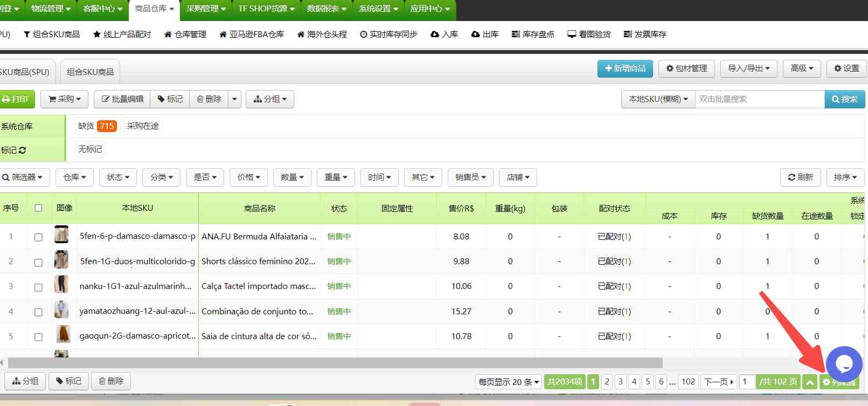868x406 pixels.
Task: Click the 新增商品 plus button
Action: tap(625, 68)
